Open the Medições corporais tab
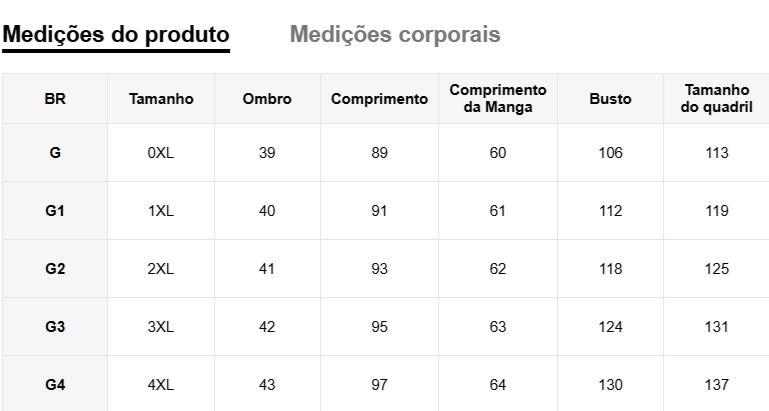This screenshot has height=411, width=769. (395, 35)
